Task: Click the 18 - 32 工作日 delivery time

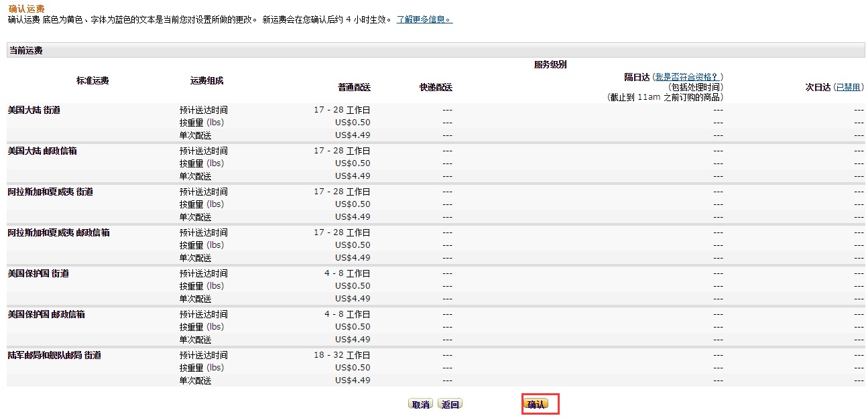Action: [x=342, y=355]
